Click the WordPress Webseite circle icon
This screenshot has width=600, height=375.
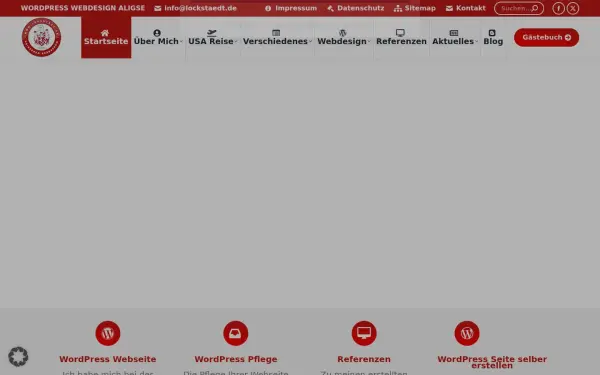point(108,333)
